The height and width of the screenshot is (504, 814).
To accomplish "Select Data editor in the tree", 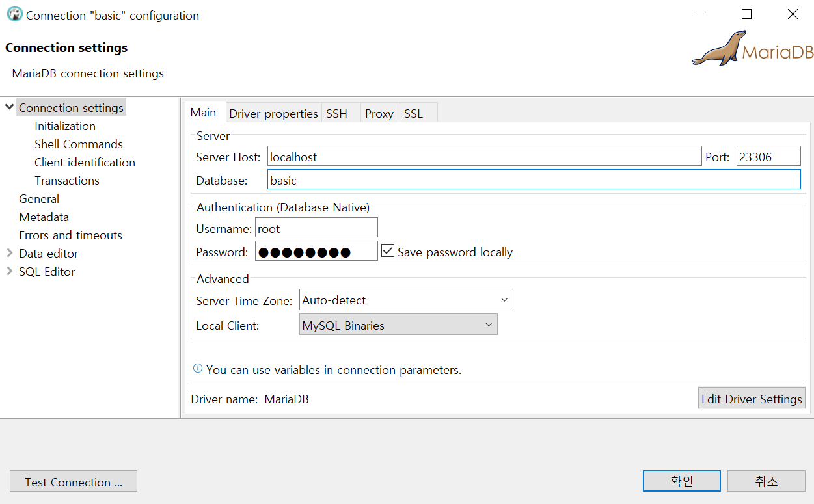I will point(48,253).
